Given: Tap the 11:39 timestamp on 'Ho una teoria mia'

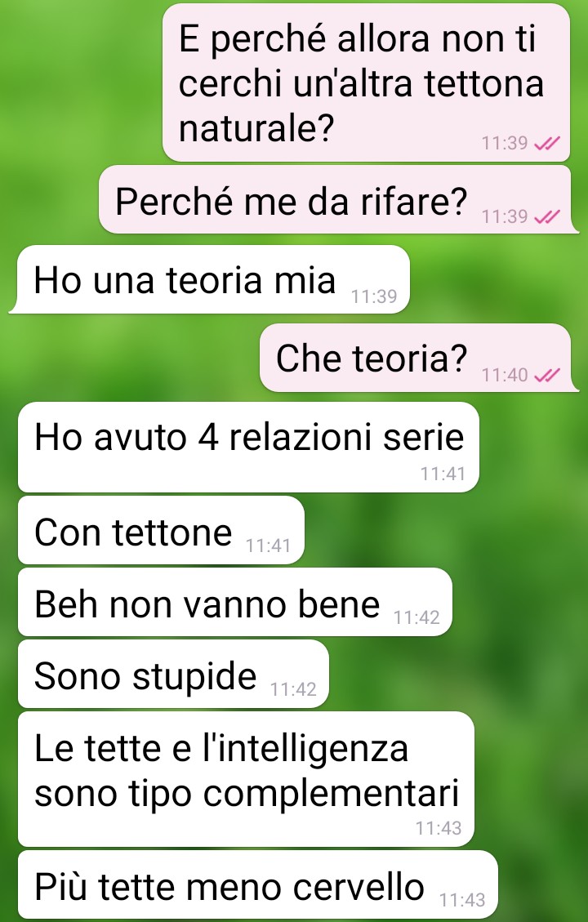Looking at the screenshot, I should (375, 296).
